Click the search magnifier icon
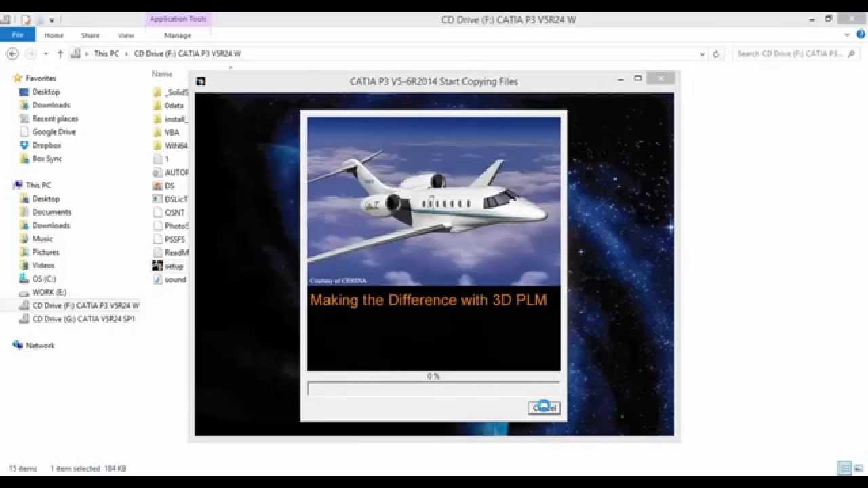This screenshot has width=868, height=488. tap(852, 54)
